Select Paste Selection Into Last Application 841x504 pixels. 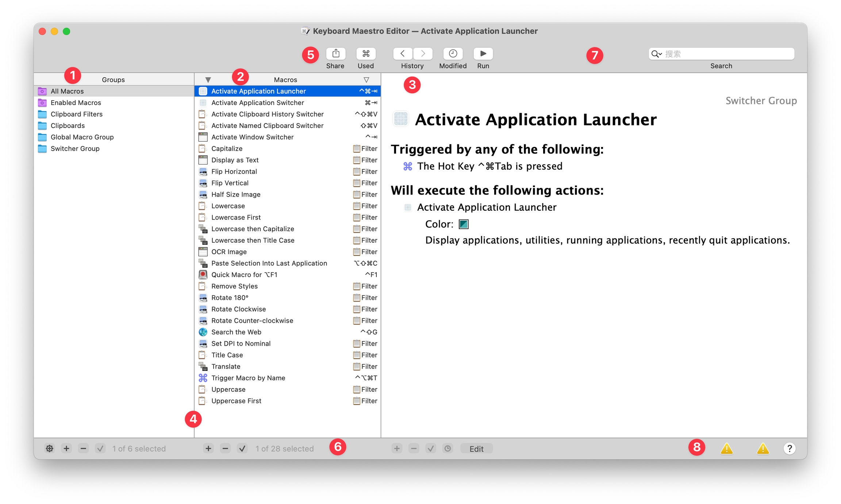288,263
